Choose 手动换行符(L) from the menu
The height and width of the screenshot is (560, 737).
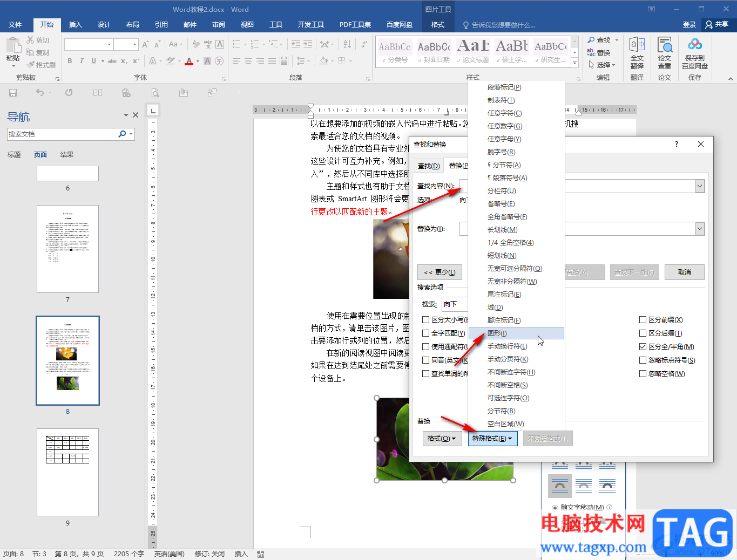point(516,346)
